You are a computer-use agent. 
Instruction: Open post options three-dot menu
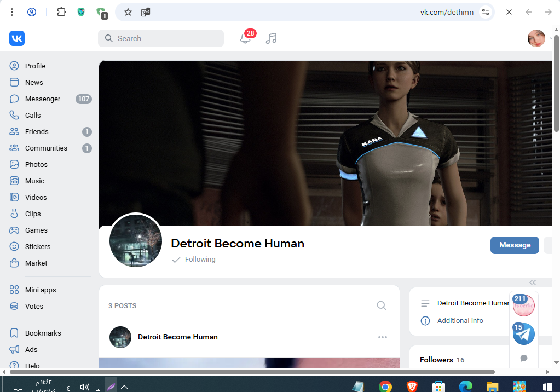(383, 337)
